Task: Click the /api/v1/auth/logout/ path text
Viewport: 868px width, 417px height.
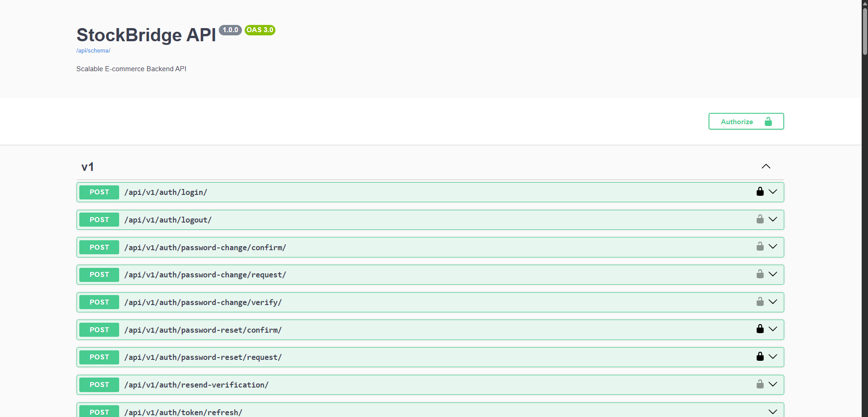Action: pyautogui.click(x=168, y=220)
